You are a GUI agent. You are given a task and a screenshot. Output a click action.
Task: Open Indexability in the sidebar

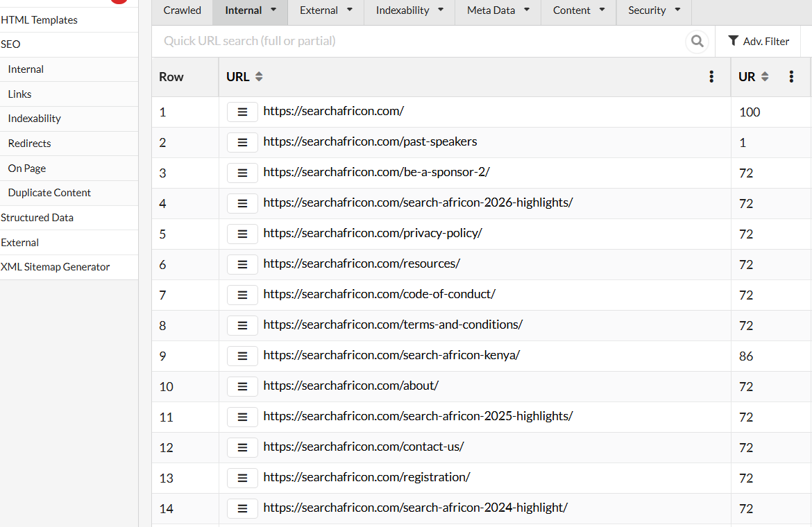pyautogui.click(x=69, y=119)
